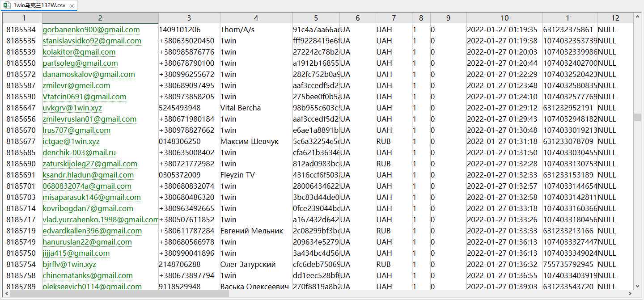
Task: Click the vertical scrollbar down arrow
Action: 637,286
